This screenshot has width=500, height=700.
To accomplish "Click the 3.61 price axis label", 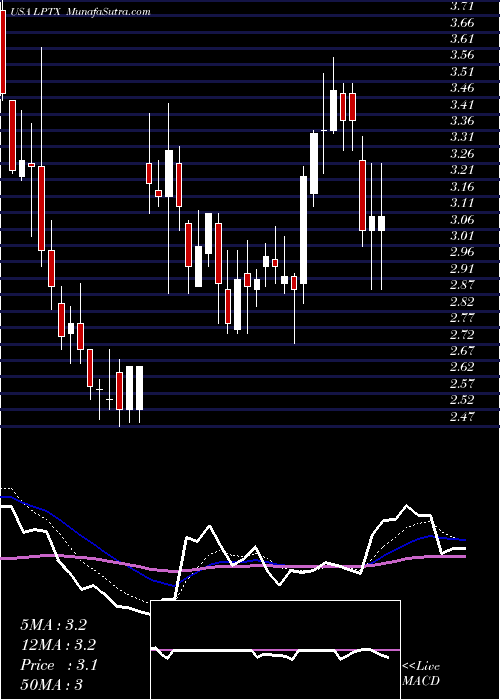I will (462, 39).
